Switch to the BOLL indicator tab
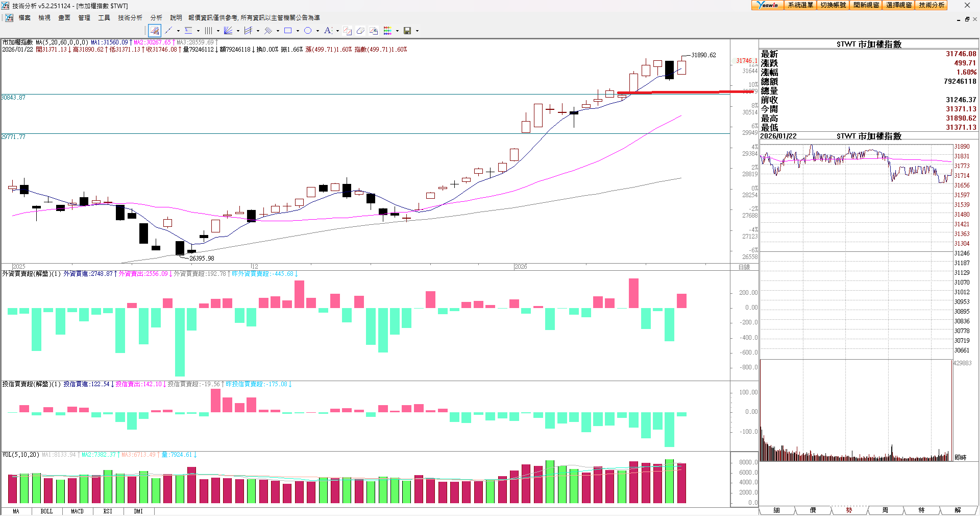This screenshot has height=517, width=980. pyautogui.click(x=46, y=511)
